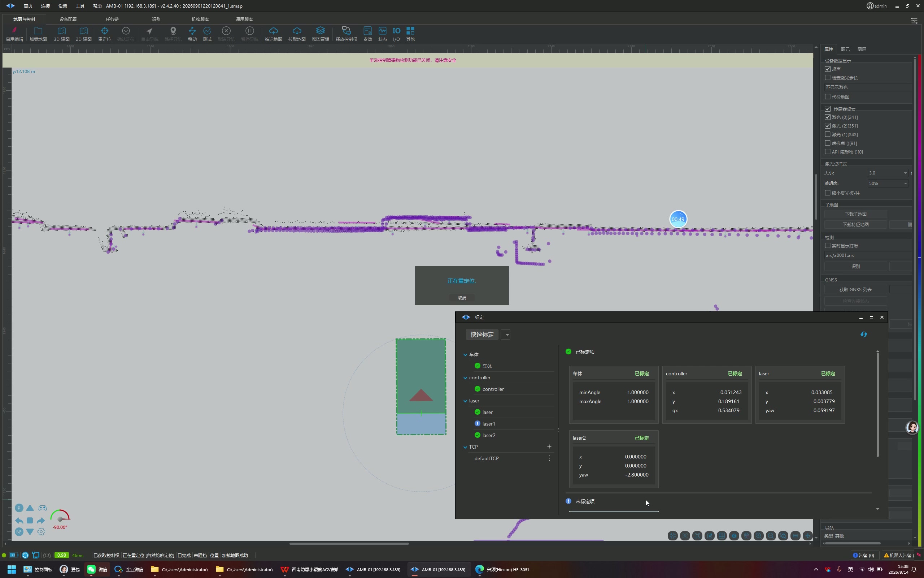This screenshot has height=578, width=924.
Task: Click 释放控制权 to release control
Action: 346,34
